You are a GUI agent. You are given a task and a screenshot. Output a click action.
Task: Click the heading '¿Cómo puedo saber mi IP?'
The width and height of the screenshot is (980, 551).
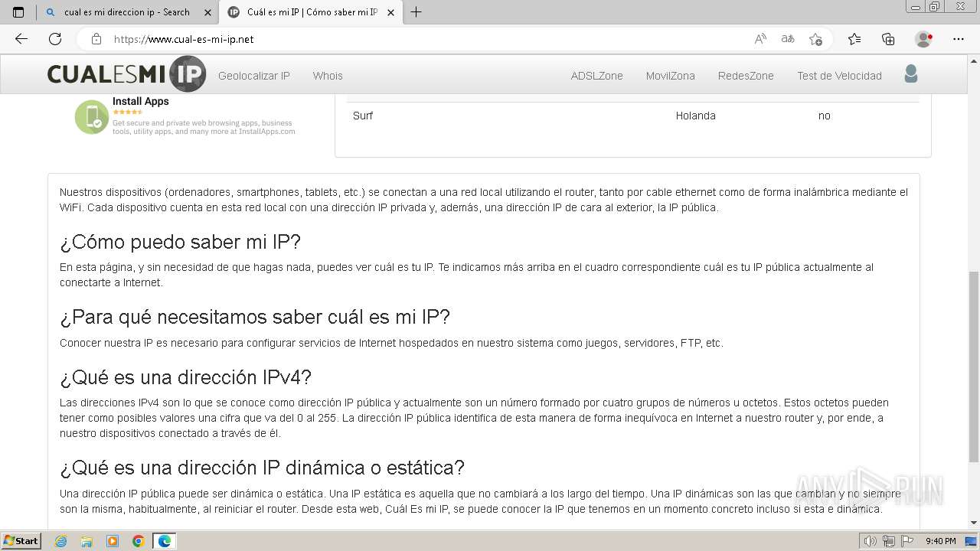[181, 242]
